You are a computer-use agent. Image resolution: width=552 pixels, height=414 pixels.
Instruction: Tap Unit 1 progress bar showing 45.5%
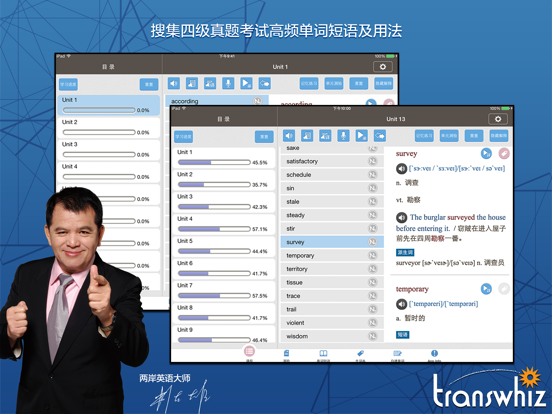214,162
